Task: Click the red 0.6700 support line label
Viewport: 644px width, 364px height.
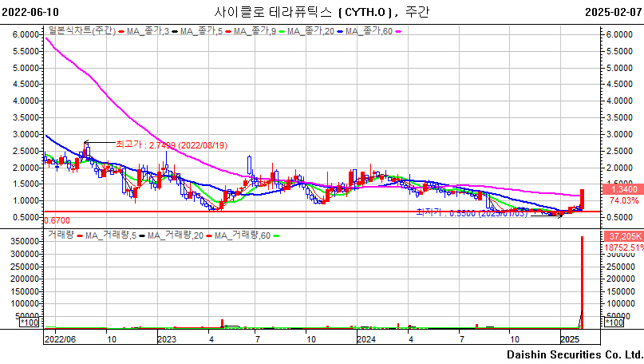Action: pos(57,220)
